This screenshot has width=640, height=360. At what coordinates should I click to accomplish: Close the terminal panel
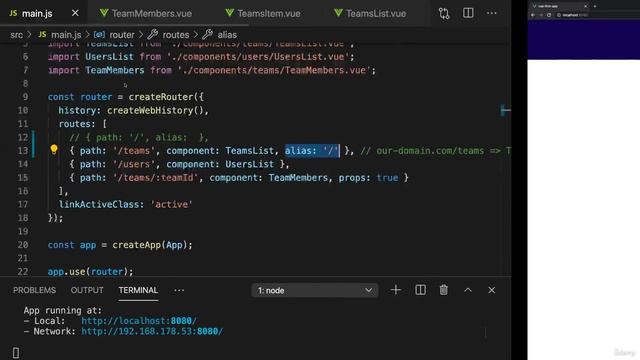[x=491, y=290]
